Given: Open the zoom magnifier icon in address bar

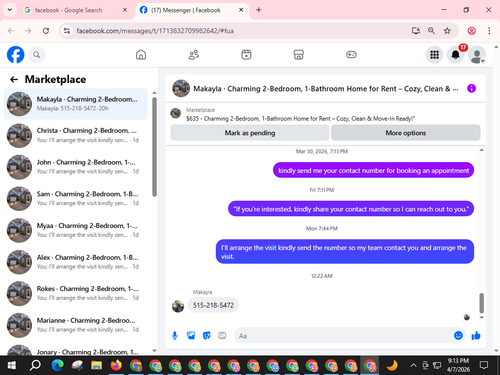Looking at the screenshot, I should tap(431, 31).
